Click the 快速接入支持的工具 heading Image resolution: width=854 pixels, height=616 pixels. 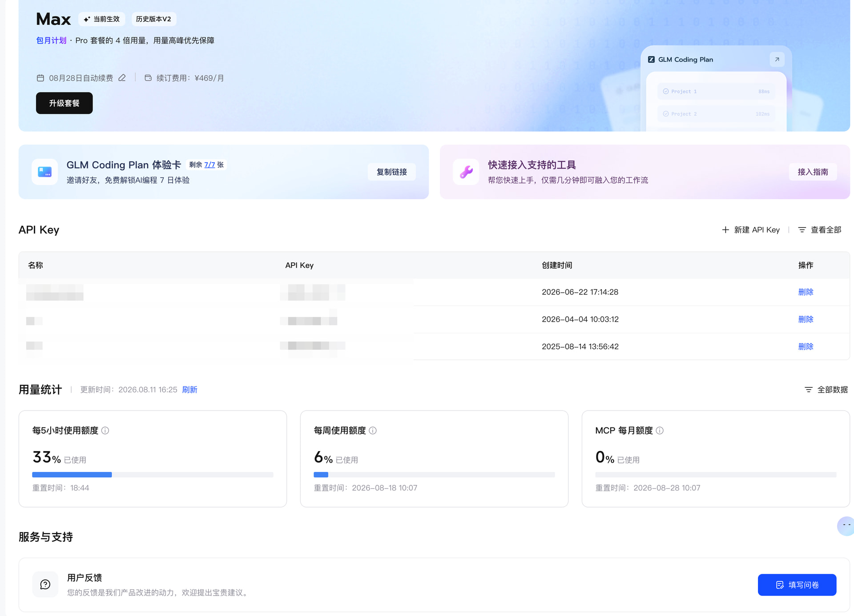[532, 165]
